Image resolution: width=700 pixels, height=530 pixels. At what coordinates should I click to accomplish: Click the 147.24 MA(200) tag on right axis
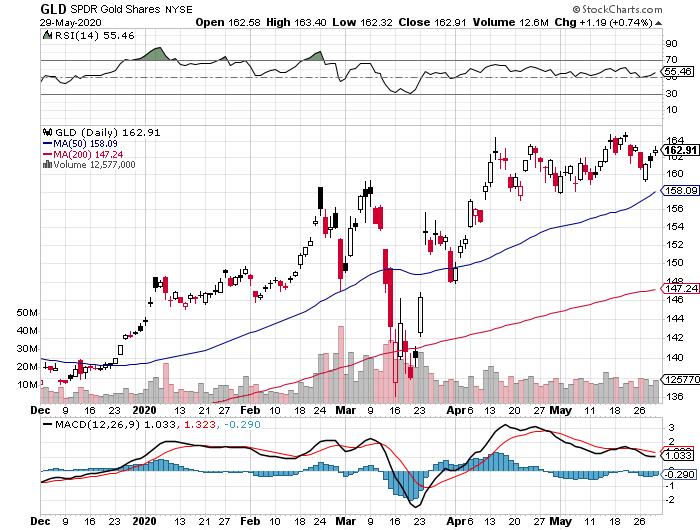pyautogui.click(x=680, y=288)
